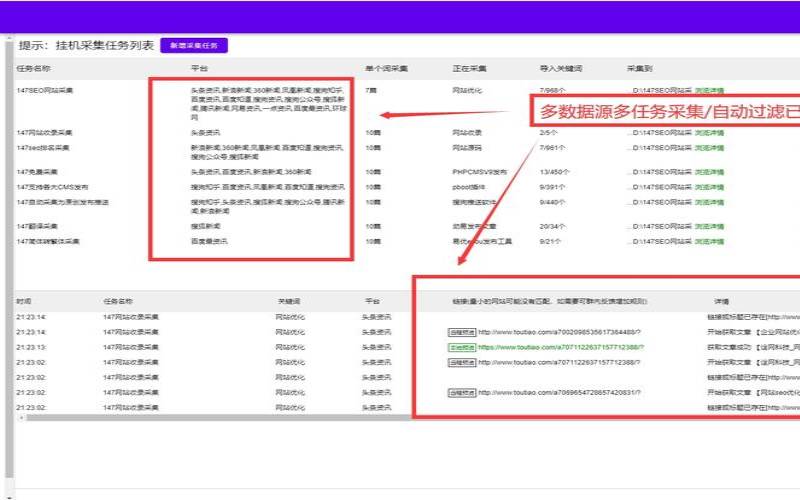800x500 pixels.
Task: Open browse details link for 20/34个 row
Action: tap(709, 227)
